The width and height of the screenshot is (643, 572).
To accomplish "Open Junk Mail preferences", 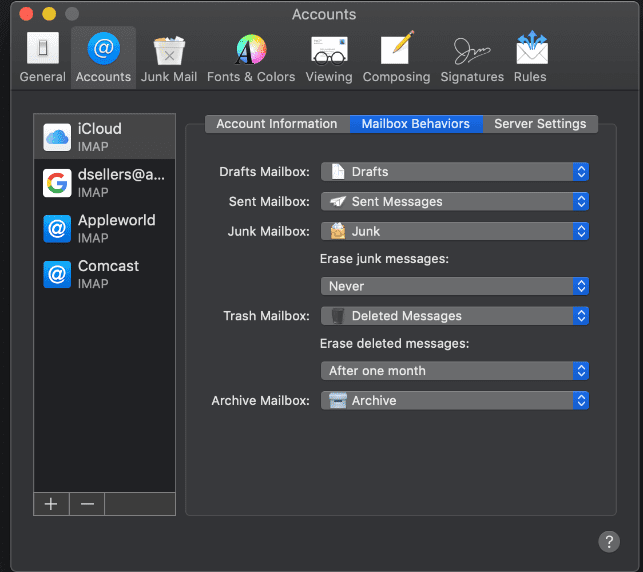I will (x=169, y=58).
